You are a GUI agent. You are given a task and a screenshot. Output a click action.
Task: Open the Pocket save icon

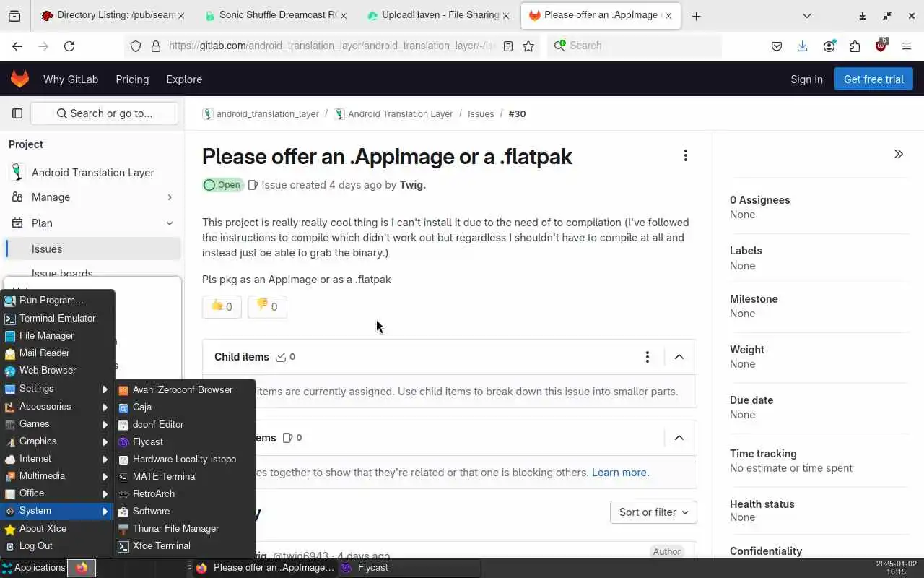pyautogui.click(x=777, y=46)
